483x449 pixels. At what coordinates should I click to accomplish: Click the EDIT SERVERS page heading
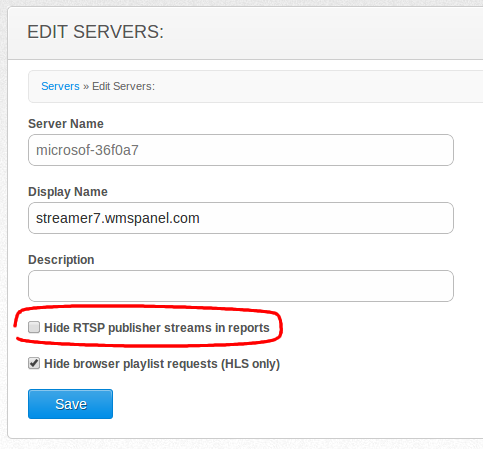[95, 32]
